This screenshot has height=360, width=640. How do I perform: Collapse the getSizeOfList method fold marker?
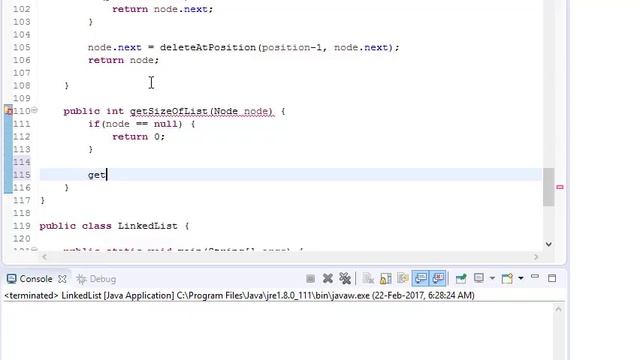pos(35,110)
